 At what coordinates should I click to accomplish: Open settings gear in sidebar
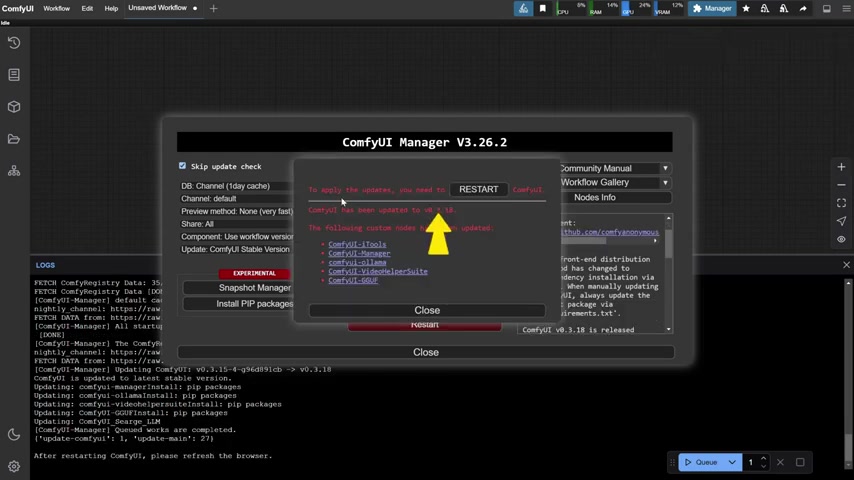click(14, 466)
